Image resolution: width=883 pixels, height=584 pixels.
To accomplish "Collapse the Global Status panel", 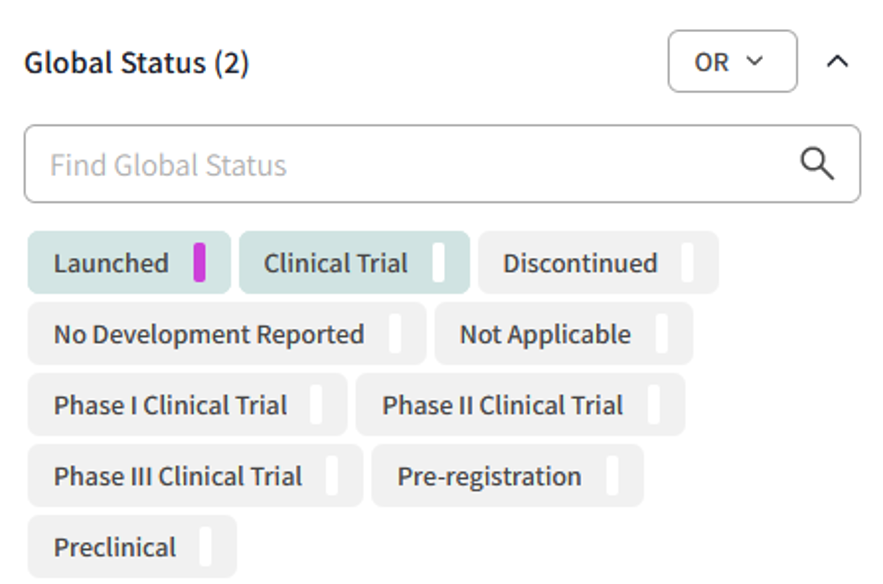I will tap(838, 61).
